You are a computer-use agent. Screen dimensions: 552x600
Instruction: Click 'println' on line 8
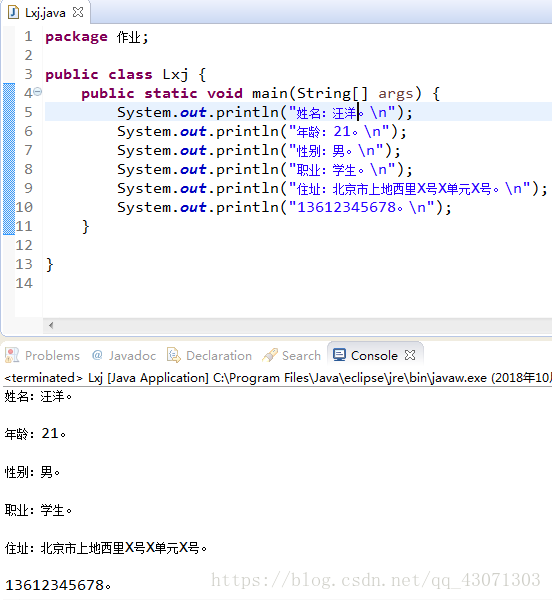point(247,170)
